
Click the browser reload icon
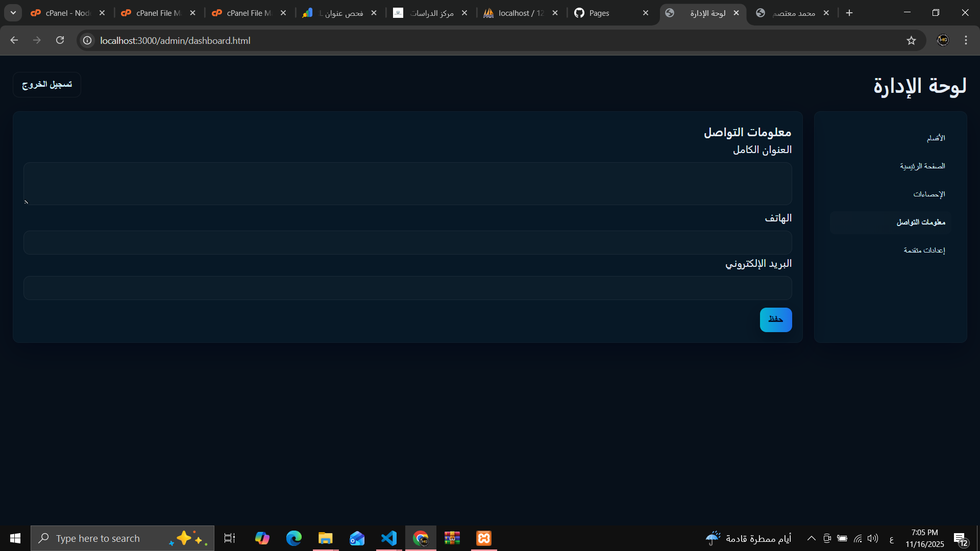[60, 40]
